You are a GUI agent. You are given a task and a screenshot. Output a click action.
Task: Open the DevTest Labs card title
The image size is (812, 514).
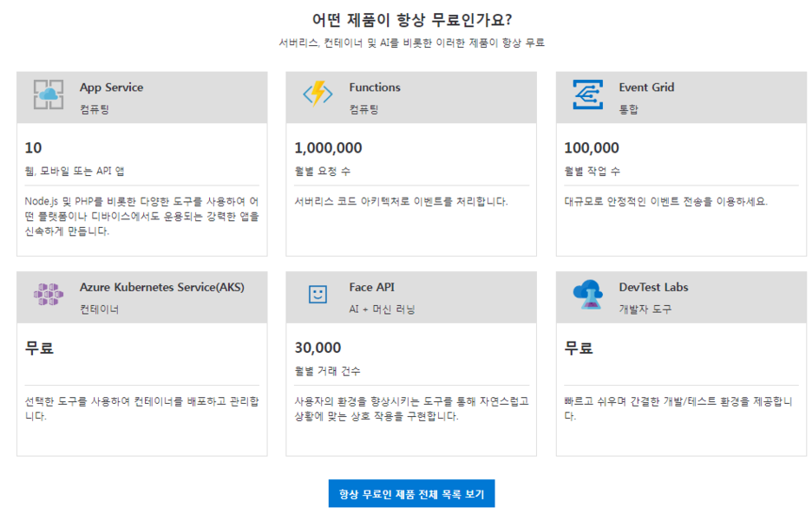coord(653,287)
